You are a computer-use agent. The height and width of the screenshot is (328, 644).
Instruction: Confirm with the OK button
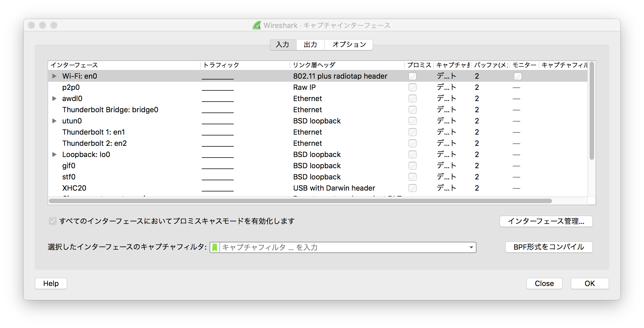pos(590,284)
